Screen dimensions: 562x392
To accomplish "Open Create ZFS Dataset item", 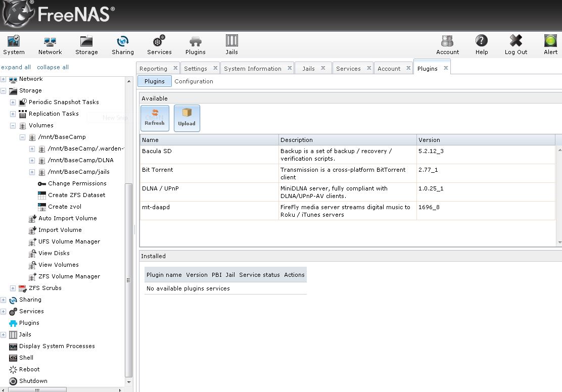I will [76, 195].
